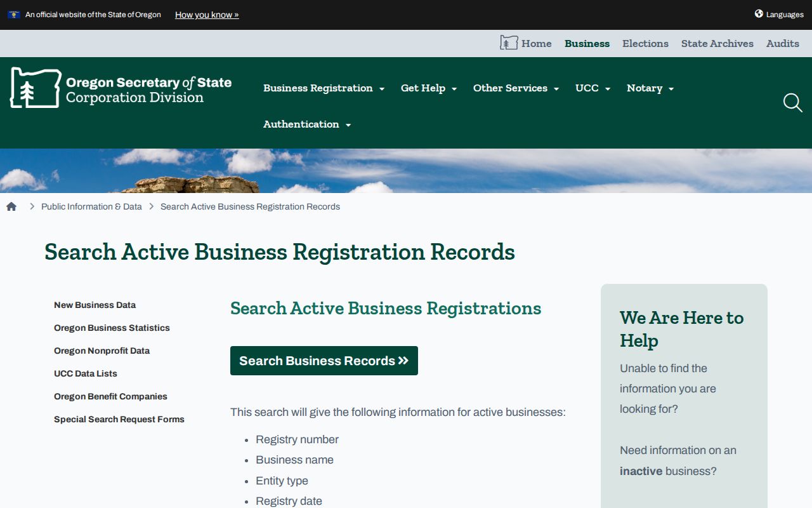812x508 pixels.
Task: Go to Business in top navigation
Action: point(587,44)
